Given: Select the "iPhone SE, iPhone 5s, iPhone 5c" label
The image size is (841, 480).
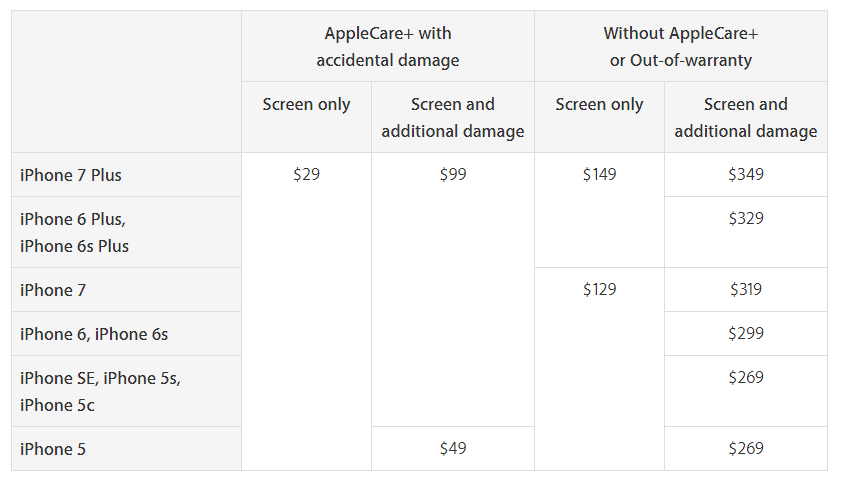Looking at the screenshot, I should (x=100, y=391).
